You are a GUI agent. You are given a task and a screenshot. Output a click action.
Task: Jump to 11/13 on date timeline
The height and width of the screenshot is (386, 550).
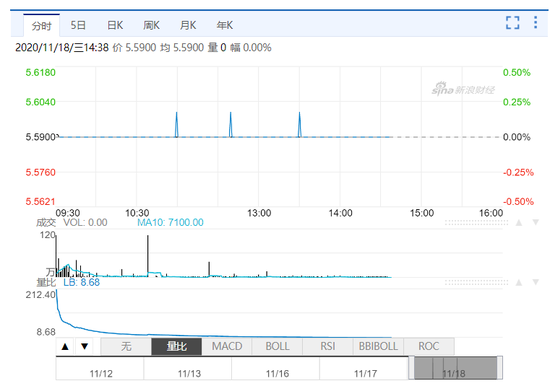coord(189,374)
